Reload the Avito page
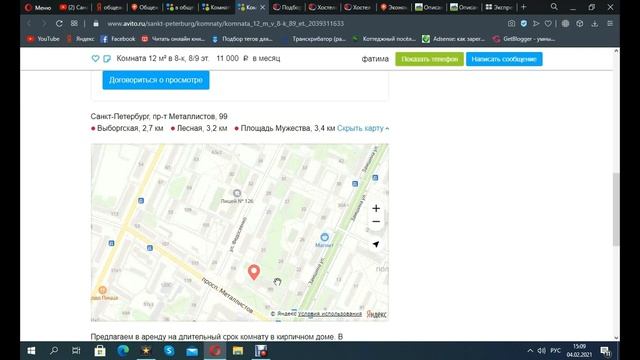 click(59, 24)
